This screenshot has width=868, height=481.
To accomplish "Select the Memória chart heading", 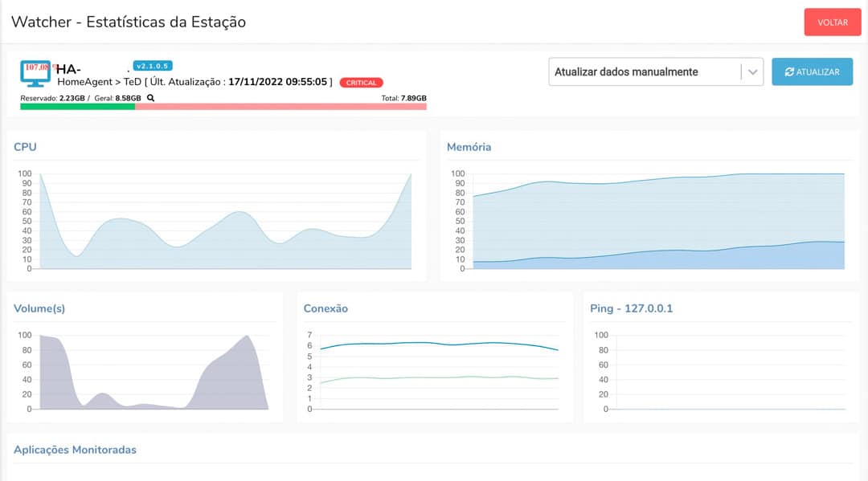I will coord(469,147).
